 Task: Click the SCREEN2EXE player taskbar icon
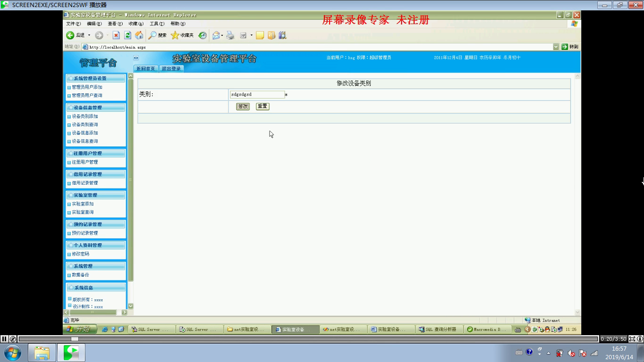(71, 353)
